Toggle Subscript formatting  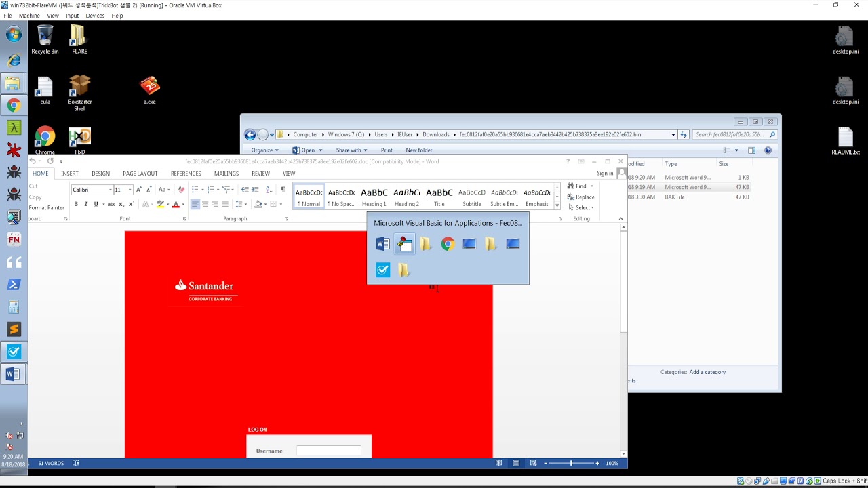click(x=121, y=204)
